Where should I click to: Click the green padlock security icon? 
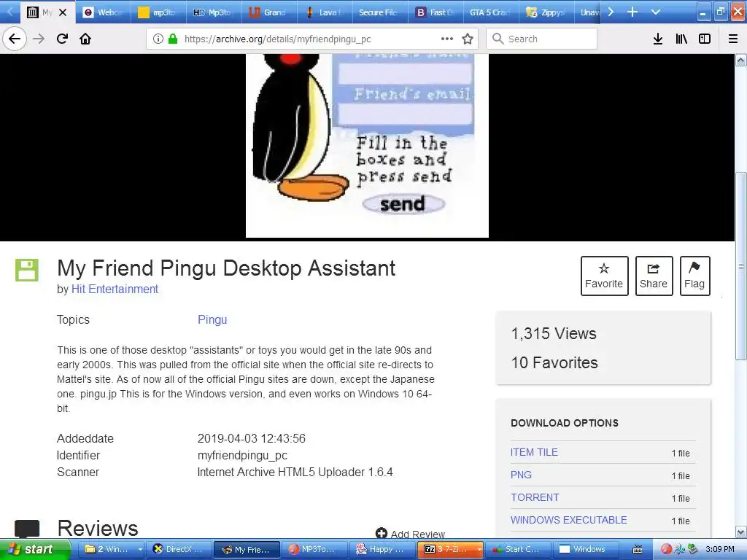coord(173,39)
